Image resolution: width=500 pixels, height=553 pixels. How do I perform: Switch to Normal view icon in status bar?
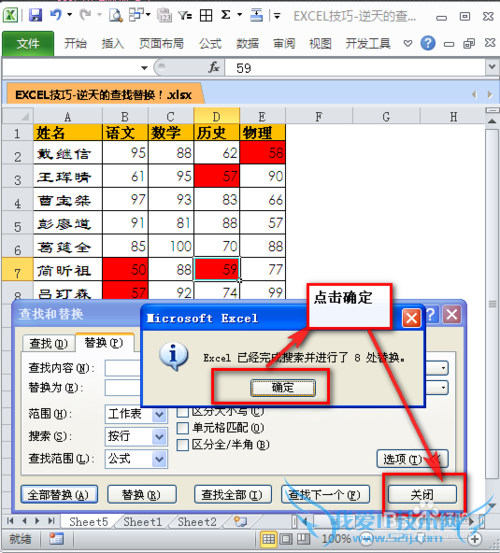(x=268, y=539)
